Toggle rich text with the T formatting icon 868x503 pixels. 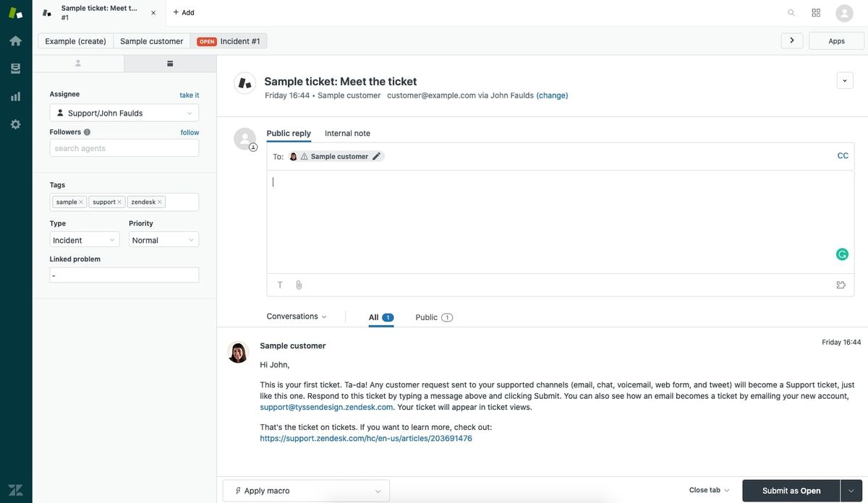[280, 285]
